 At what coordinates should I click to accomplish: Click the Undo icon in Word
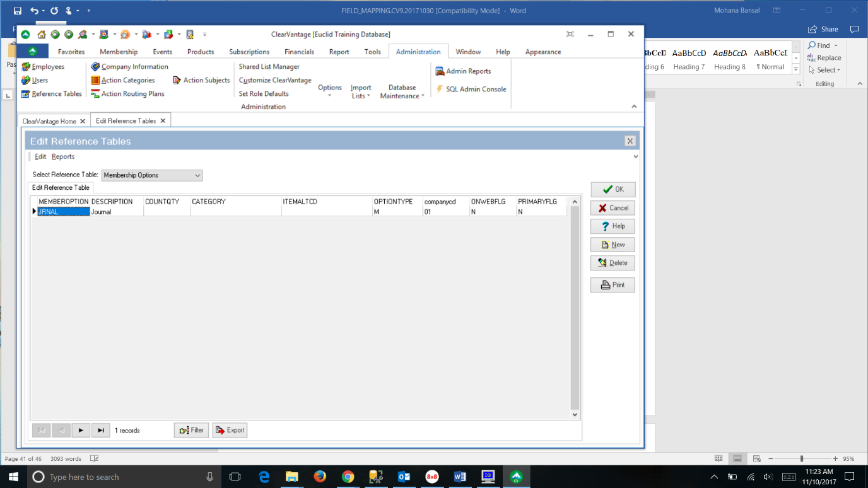coord(34,11)
